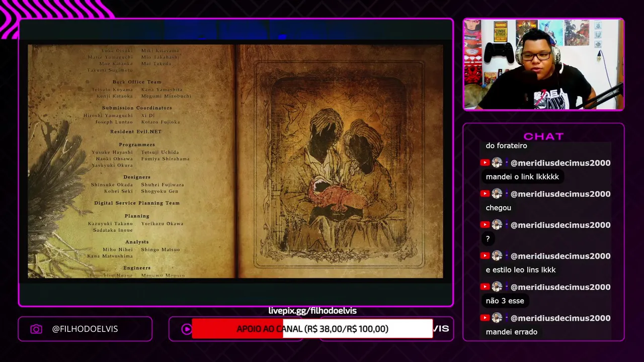Click the 'Resident Evil.NET' credits heading
This screenshot has height=362, width=644.
[136, 132]
